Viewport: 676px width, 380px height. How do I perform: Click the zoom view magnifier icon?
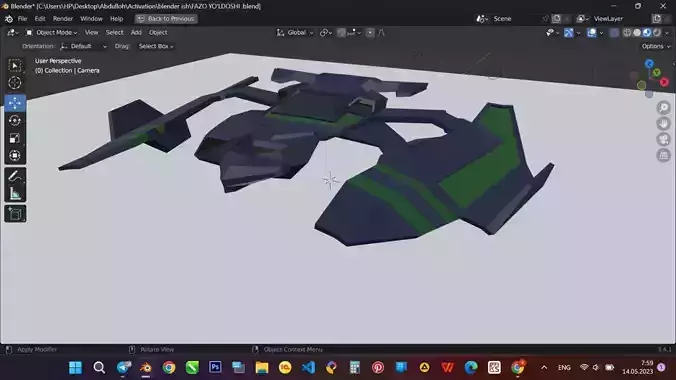[x=663, y=107]
